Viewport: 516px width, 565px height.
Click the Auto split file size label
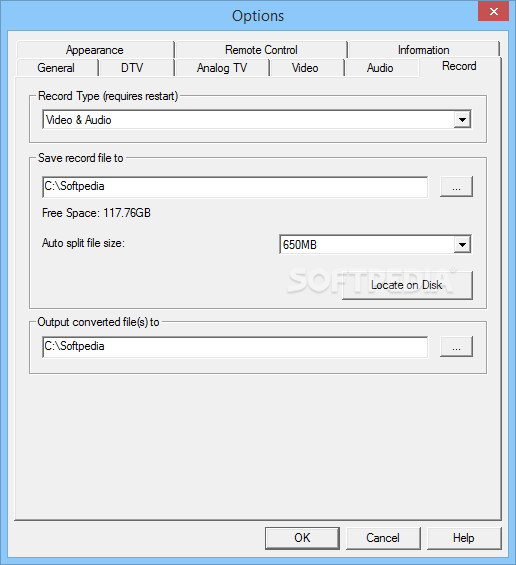pos(83,243)
